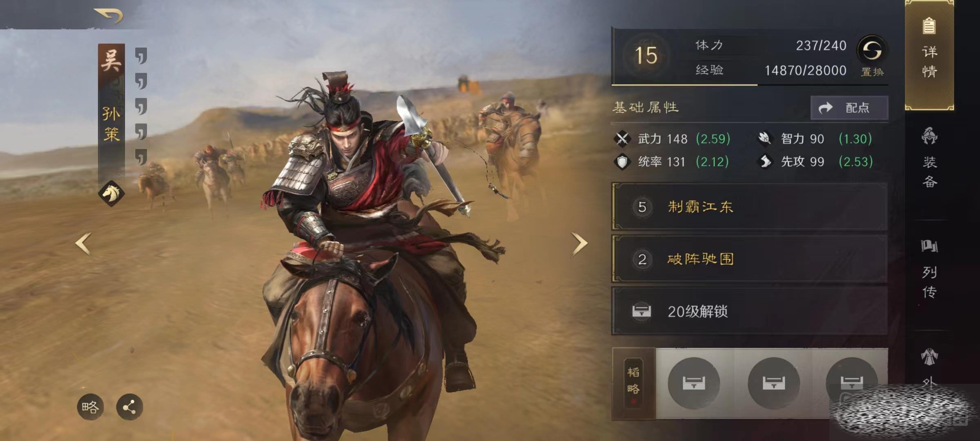
Task: Switch to the 装备 equipment tab
Action: coord(929,158)
